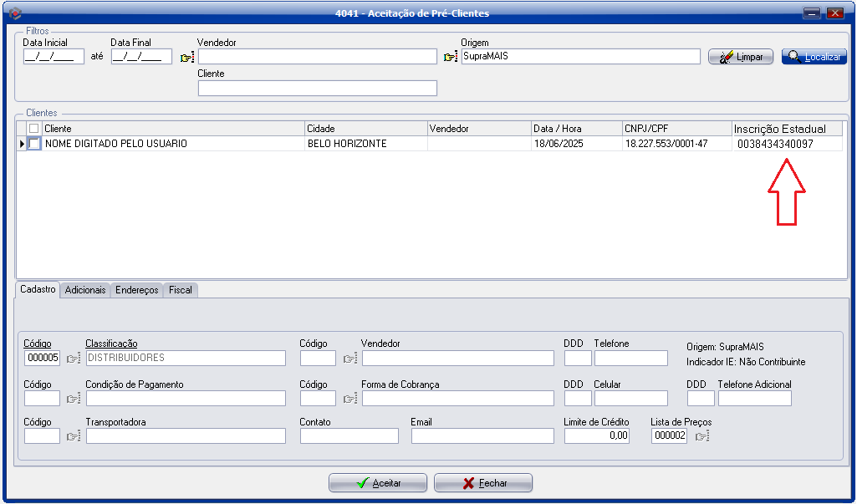This screenshot has width=857, height=504.
Task: Click the Fechar button
Action: tap(482, 483)
